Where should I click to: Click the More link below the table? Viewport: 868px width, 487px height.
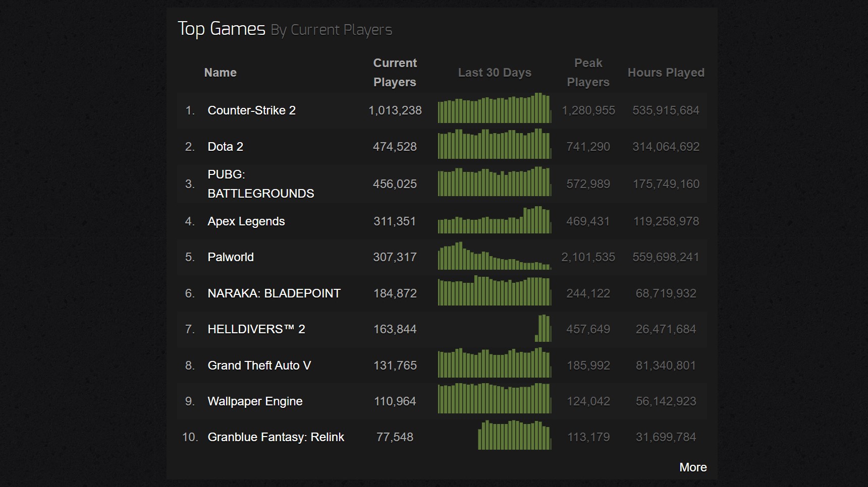(693, 467)
